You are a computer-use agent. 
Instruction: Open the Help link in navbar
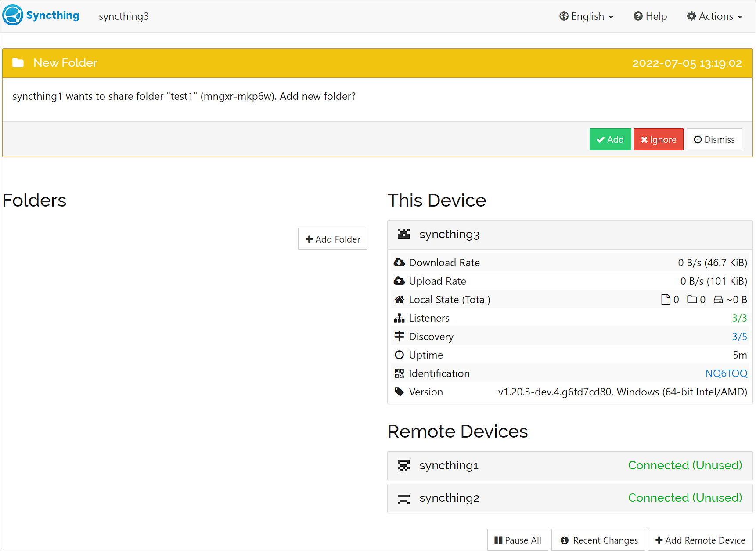(650, 16)
